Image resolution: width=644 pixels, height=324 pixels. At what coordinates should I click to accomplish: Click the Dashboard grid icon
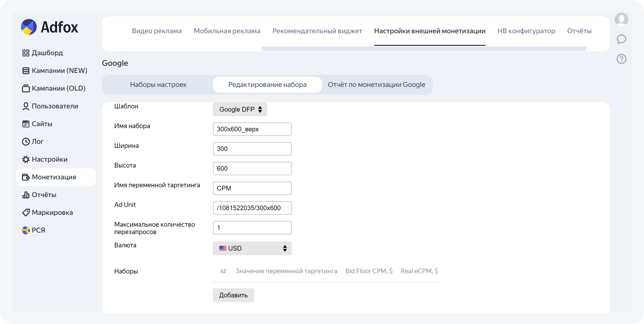(x=26, y=53)
